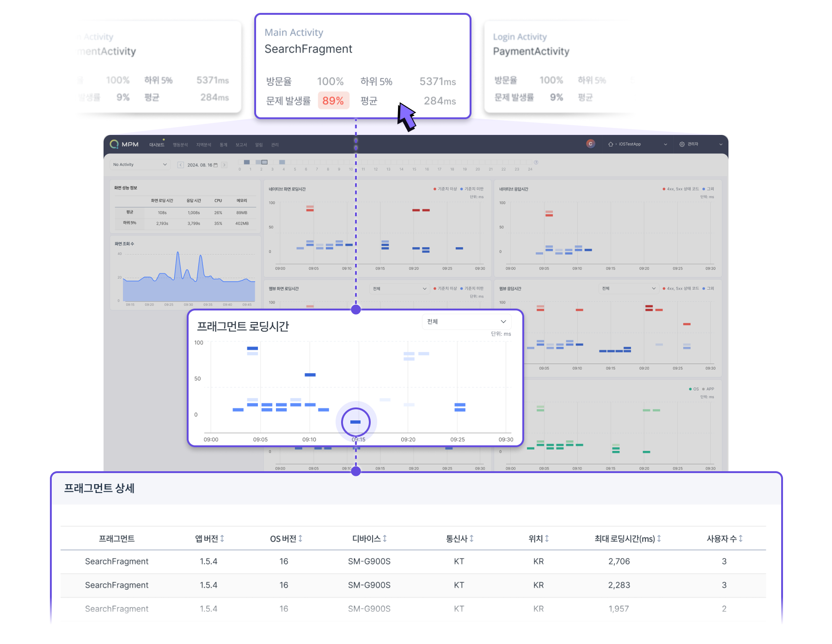Toggle the OS legend item
The height and width of the screenshot is (644, 832).
click(x=694, y=389)
